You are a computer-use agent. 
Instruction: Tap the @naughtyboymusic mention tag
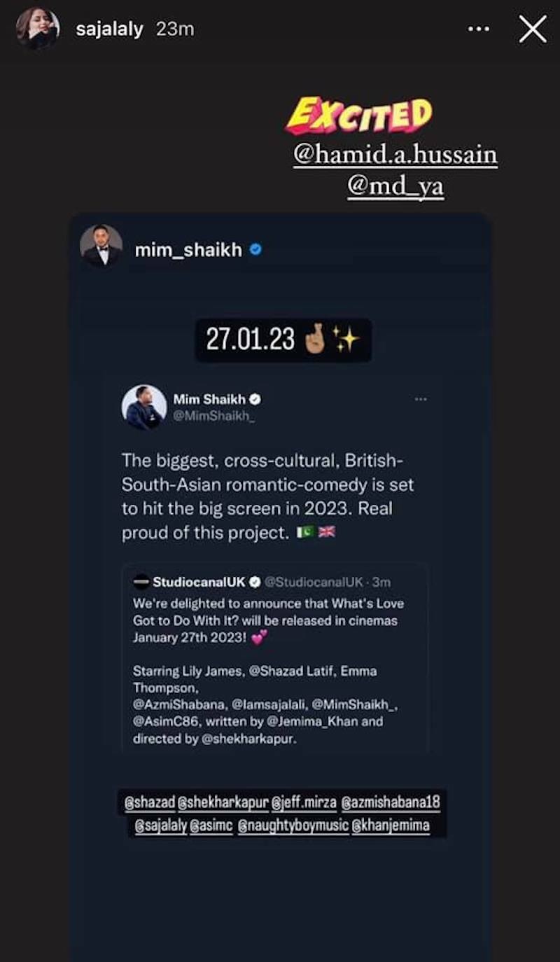pos(293,825)
